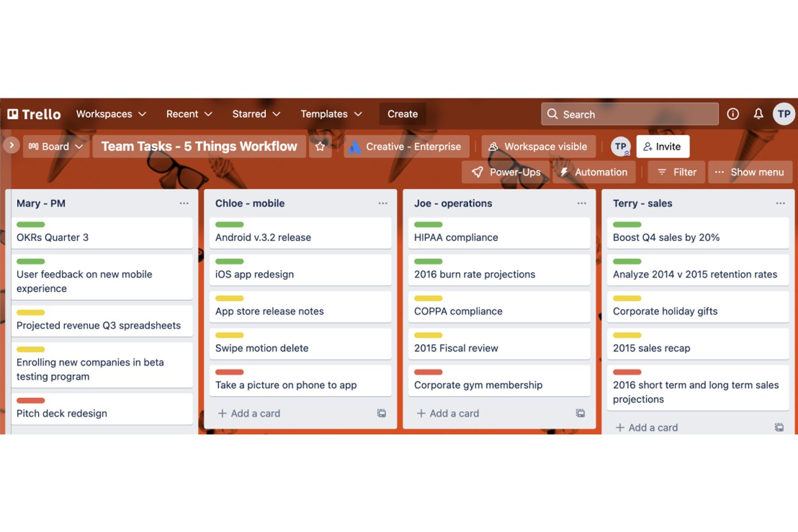Click the Invite button
Viewport: 798px width, 532px height.
(x=663, y=147)
